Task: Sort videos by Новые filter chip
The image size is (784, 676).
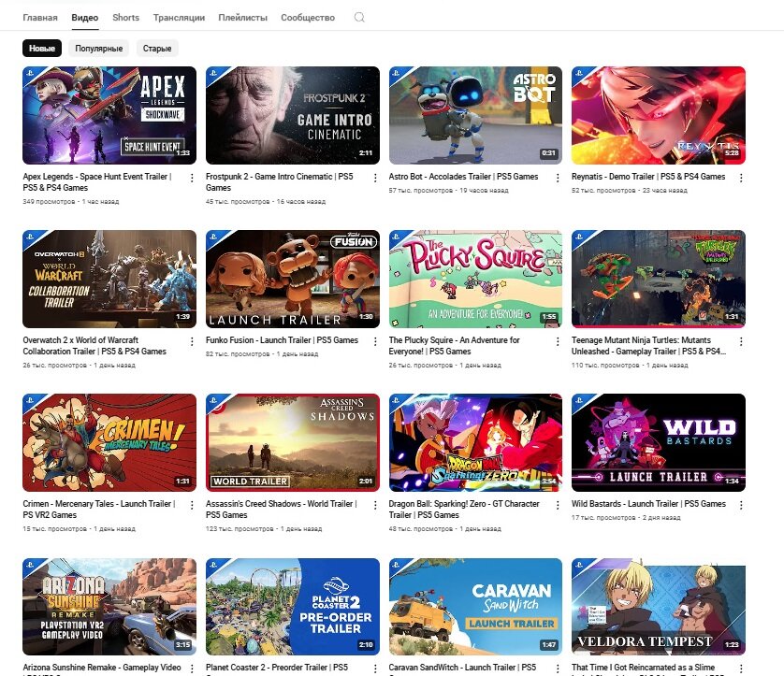Action: coord(42,49)
